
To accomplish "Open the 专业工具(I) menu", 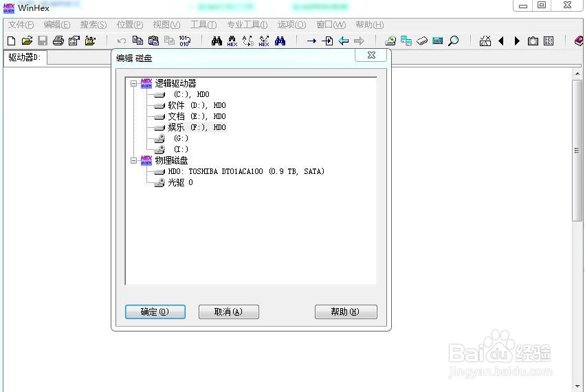I will (x=247, y=25).
